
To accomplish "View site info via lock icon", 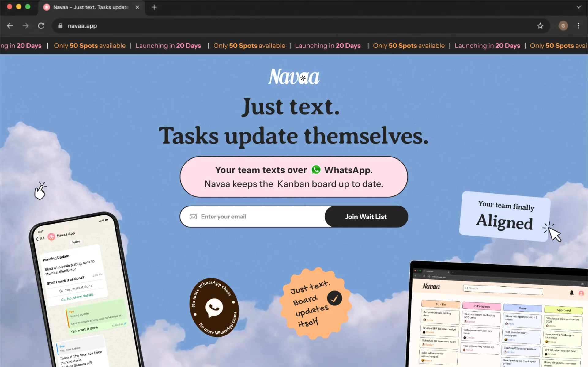I will [60, 26].
